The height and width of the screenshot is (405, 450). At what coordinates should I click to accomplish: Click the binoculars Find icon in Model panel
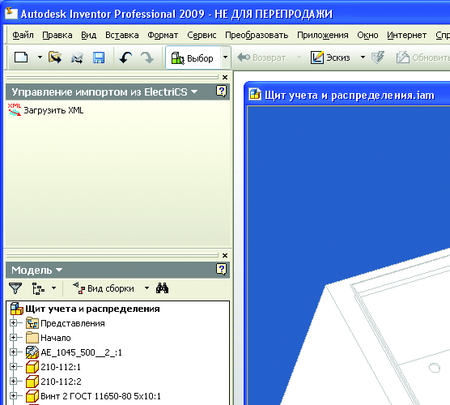(162, 288)
